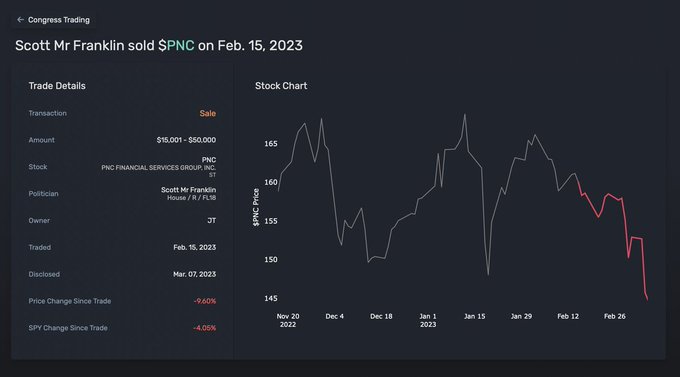680x377 pixels.
Task: Open the Congress Trading back link
Action: coord(53,20)
